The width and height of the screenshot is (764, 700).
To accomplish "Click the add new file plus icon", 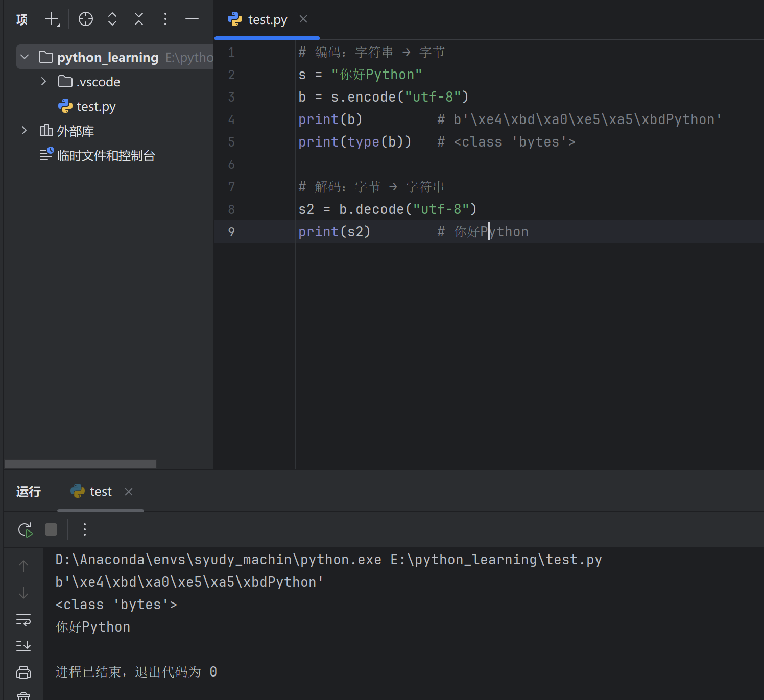I will (52, 19).
